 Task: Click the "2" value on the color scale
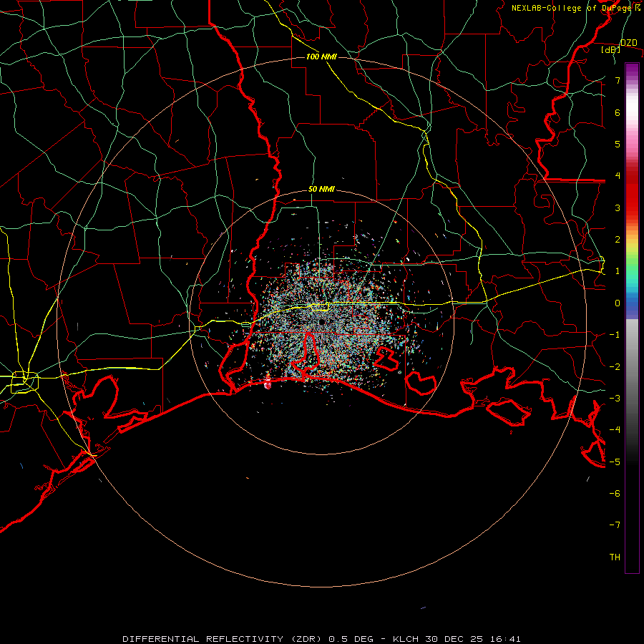(618, 240)
